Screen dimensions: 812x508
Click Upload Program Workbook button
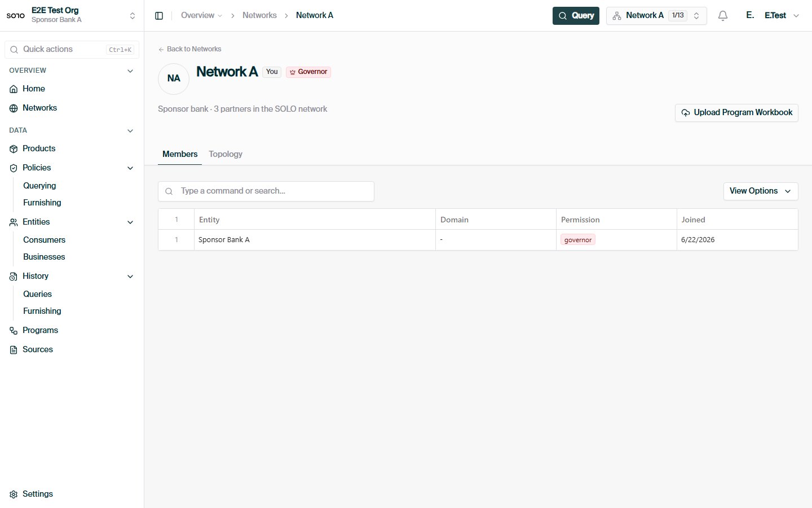point(736,112)
